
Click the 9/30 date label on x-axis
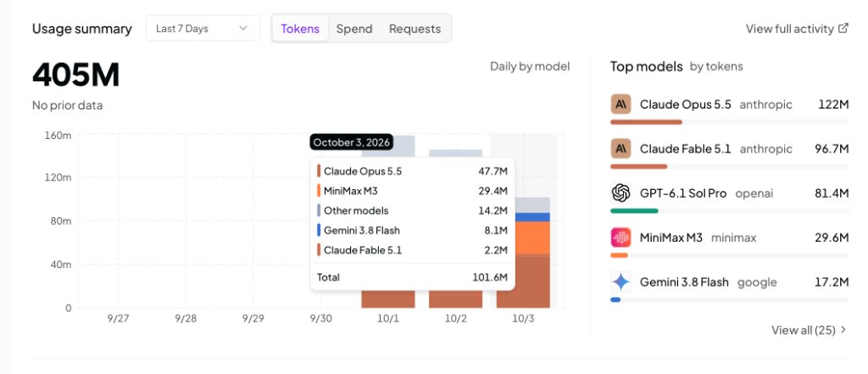click(x=320, y=319)
